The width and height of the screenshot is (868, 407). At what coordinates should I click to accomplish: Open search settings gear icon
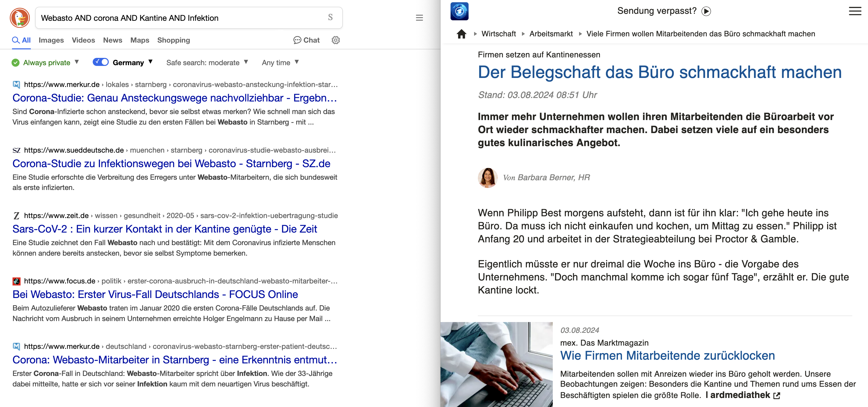(336, 40)
